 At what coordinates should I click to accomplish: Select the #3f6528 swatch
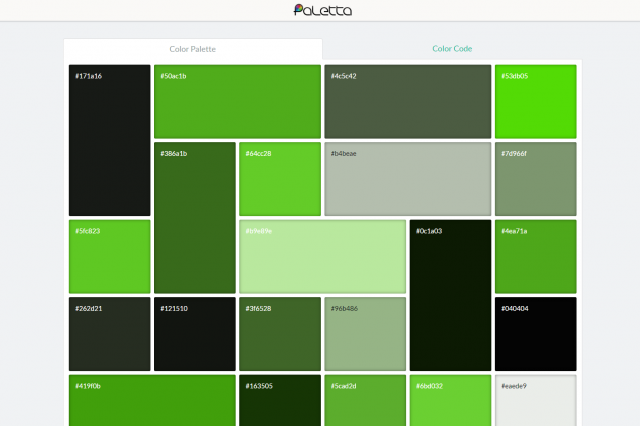tap(279, 334)
